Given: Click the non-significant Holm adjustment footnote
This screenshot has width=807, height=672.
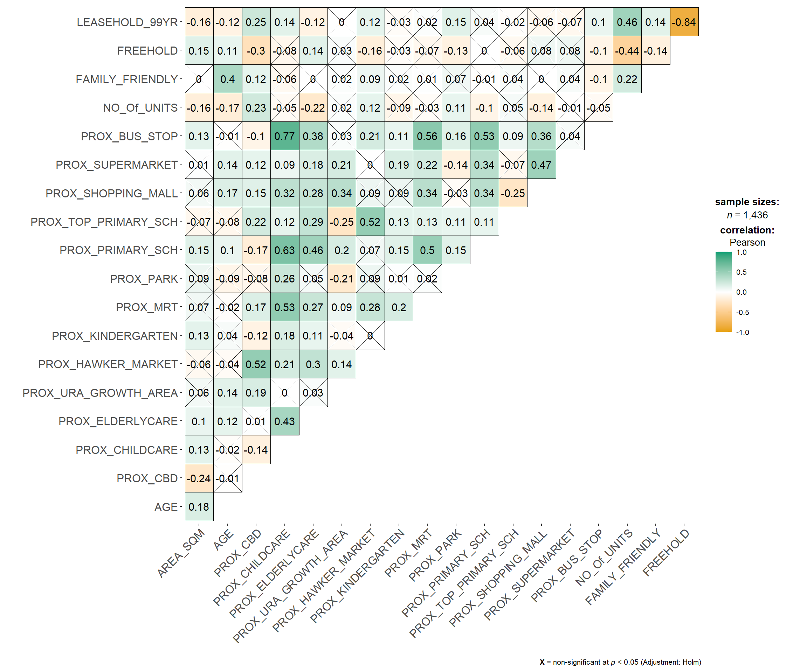Looking at the screenshot, I should click(620, 662).
